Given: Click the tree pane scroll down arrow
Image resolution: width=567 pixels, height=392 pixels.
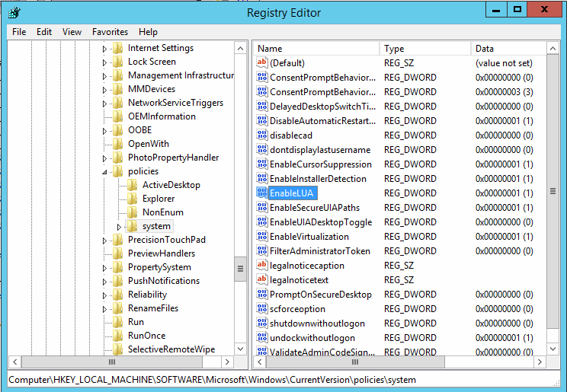Looking at the screenshot, I should point(241,349).
